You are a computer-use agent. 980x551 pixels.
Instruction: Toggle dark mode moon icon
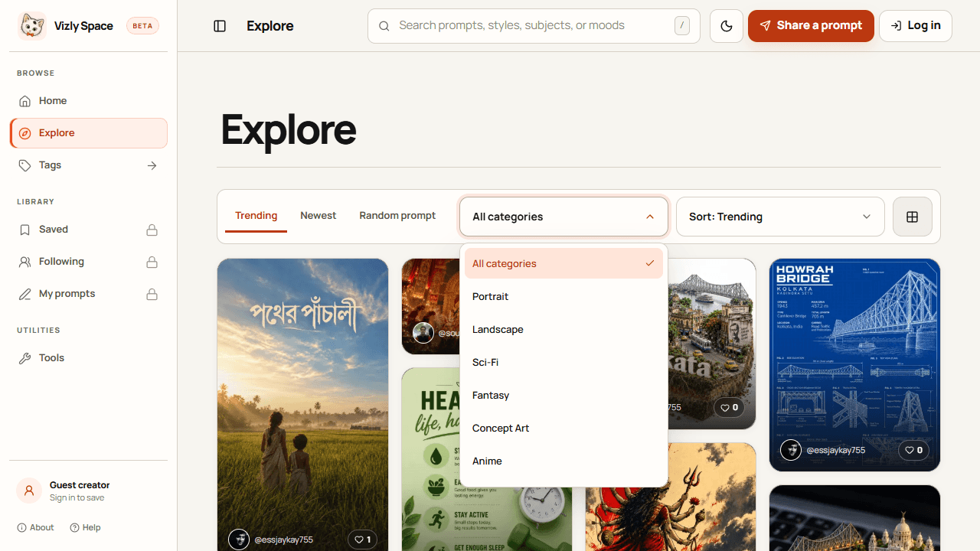[727, 26]
